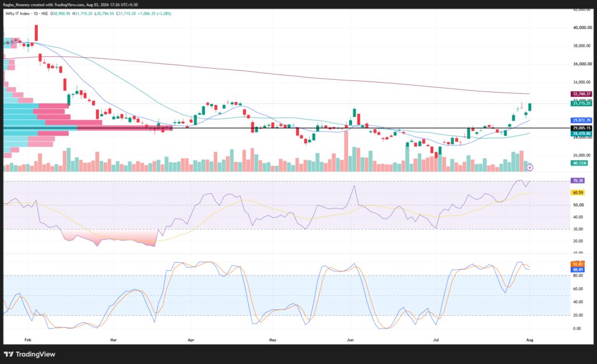Select the black 29,005.15 horizontal line label
The image size is (597, 364).
(x=581, y=128)
